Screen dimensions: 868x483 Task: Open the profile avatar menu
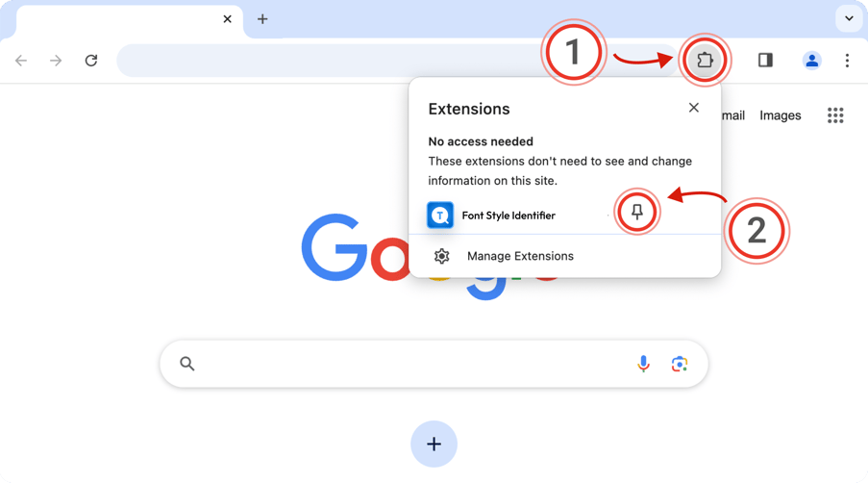click(x=811, y=61)
